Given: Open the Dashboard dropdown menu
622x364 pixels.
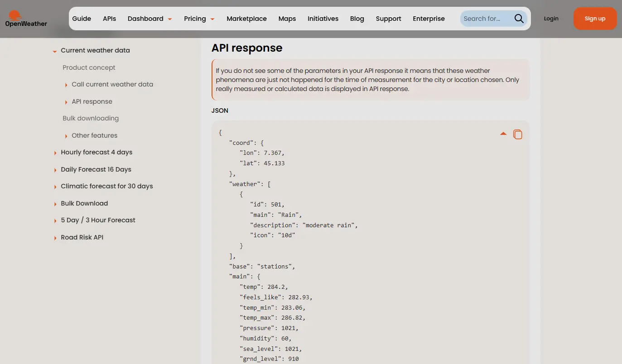Looking at the screenshot, I should [x=149, y=19].
